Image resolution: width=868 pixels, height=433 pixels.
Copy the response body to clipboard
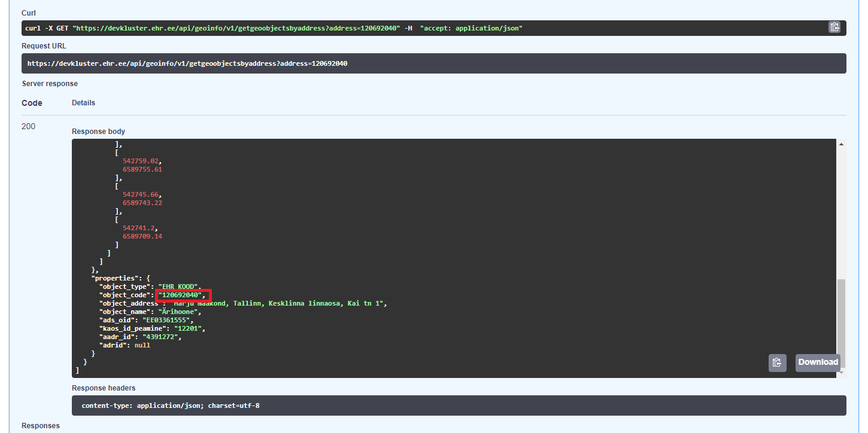point(777,362)
